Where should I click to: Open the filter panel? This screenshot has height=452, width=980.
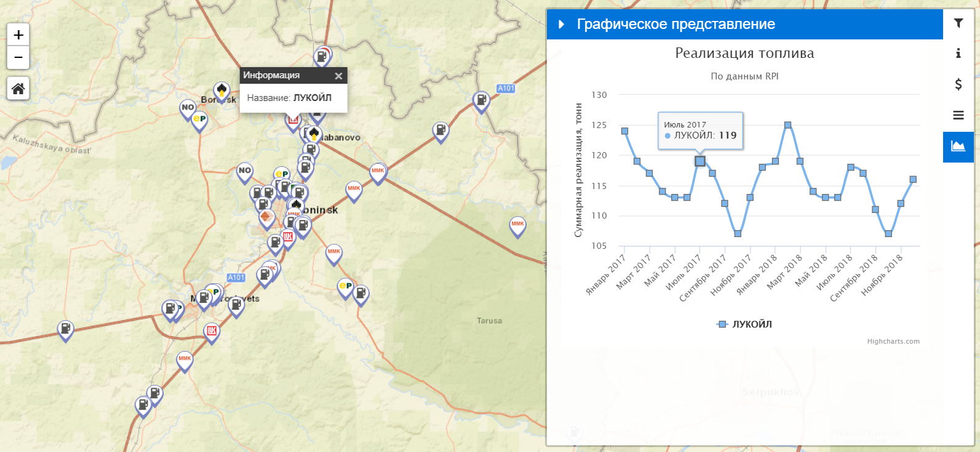coord(958,23)
